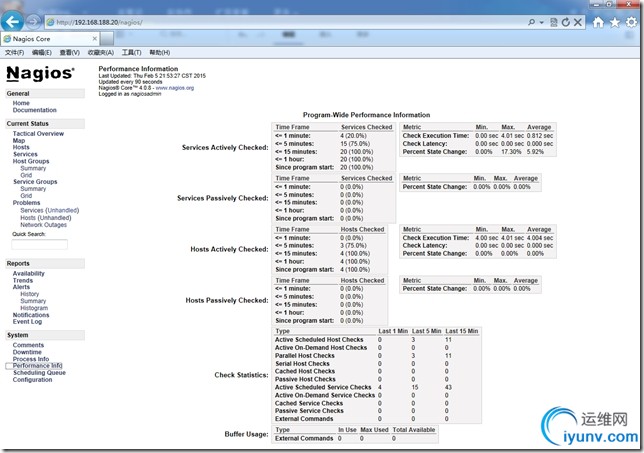This screenshot has width=644, height=453.
Task: Open the Notifications link
Action: pyautogui.click(x=31, y=315)
